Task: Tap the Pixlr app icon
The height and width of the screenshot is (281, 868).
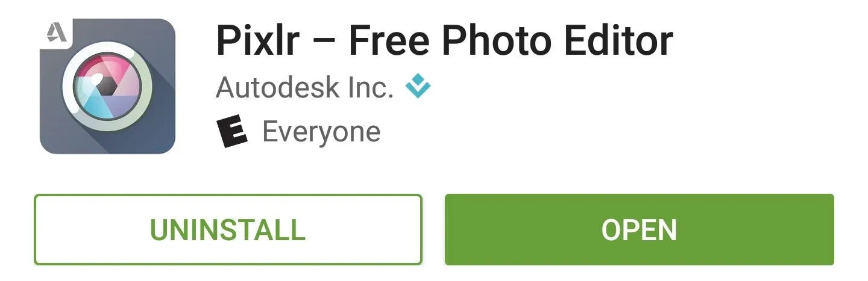Action: pos(107,86)
